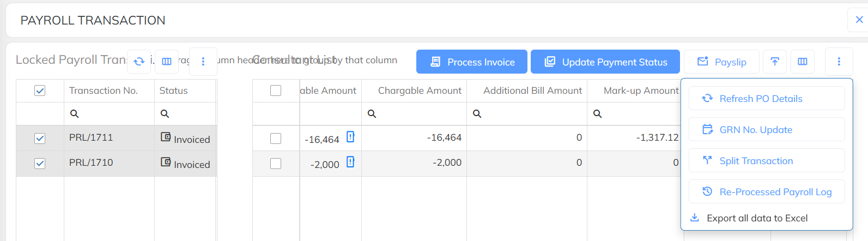Click the Process Invoice button
The image size is (868, 241).
472,62
